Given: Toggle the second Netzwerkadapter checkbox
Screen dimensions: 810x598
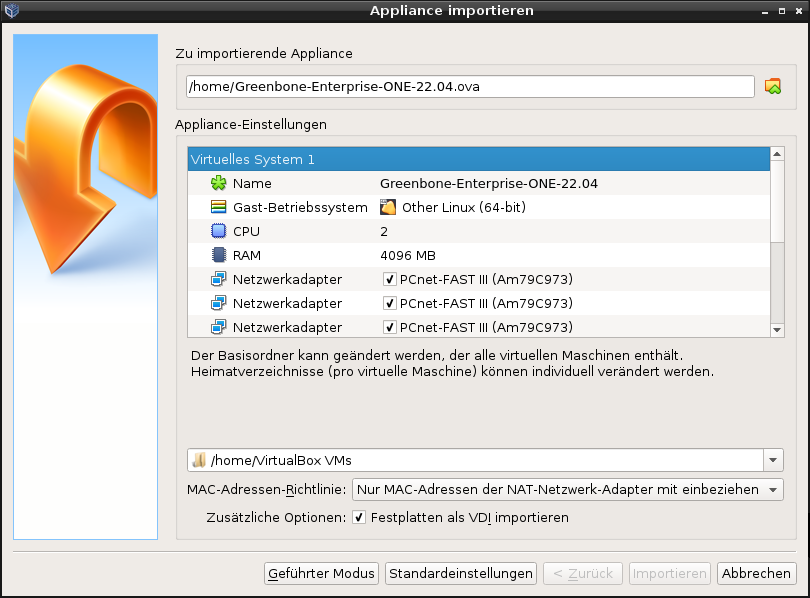Looking at the screenshot, I should pos(390,303).
